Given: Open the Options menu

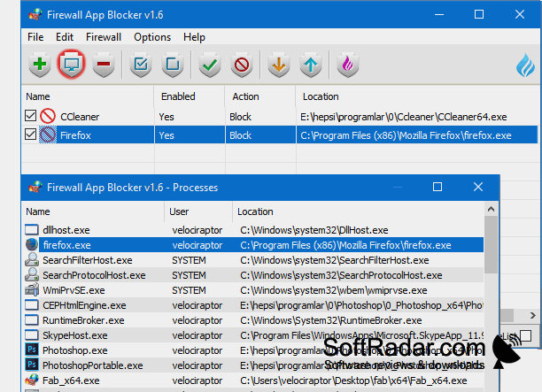Looking at the screenshot, I should click(x=152, y=37).
